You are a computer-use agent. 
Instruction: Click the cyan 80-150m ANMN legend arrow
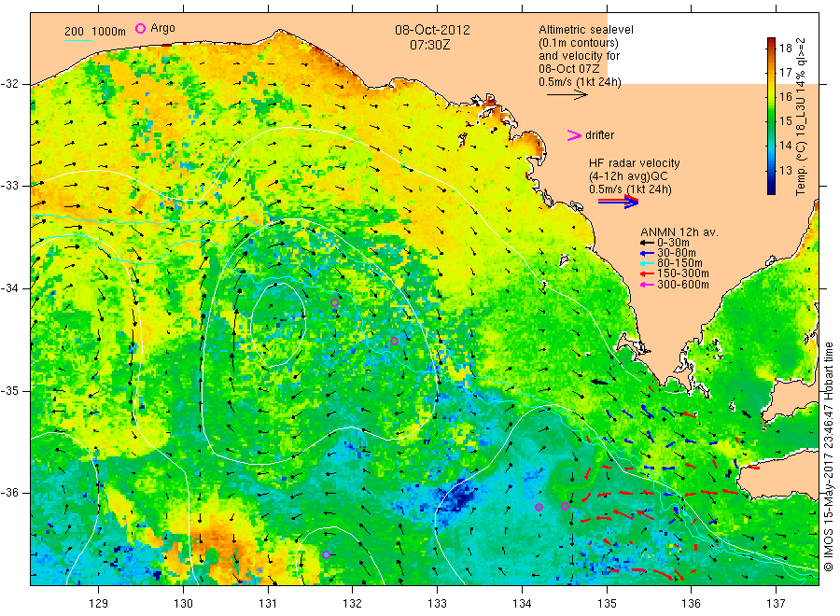[x=647, y=263]
